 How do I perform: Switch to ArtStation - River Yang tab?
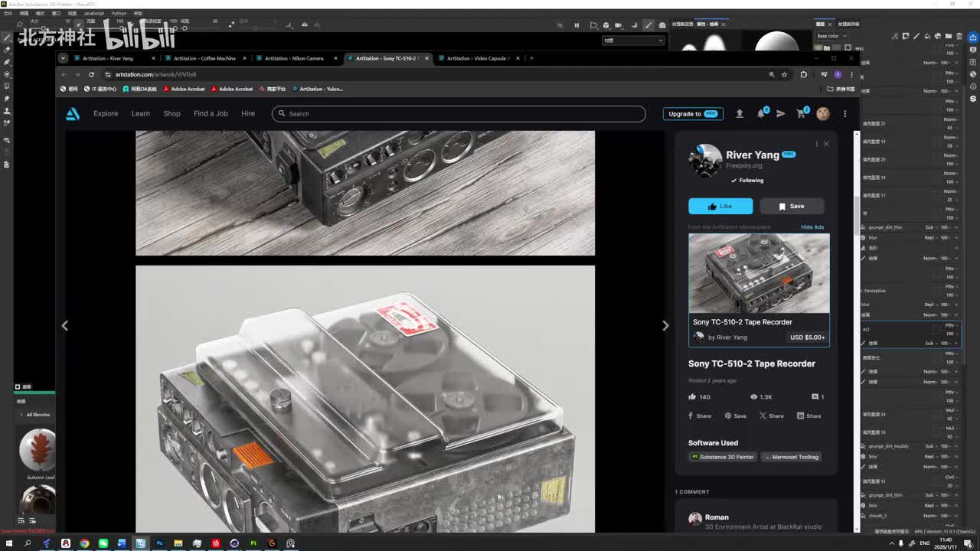113,58
